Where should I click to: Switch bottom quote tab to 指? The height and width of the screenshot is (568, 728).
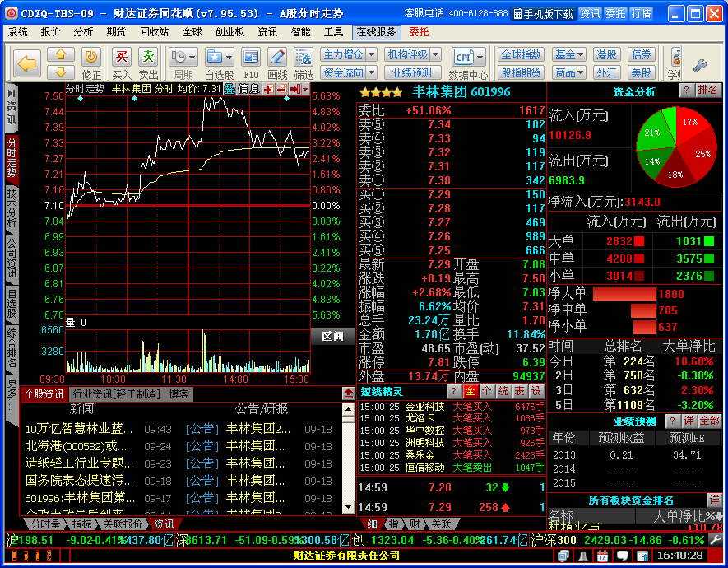(x=393, y=524)
